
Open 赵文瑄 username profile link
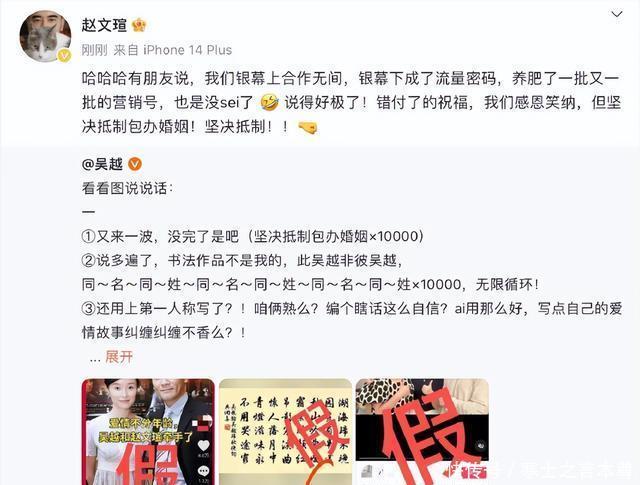pos(104,25)
